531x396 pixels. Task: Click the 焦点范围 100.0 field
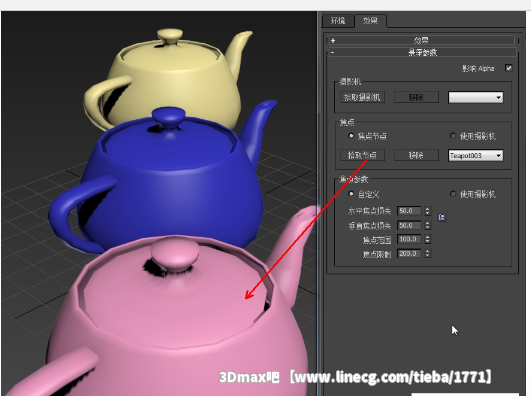[x=409, y=239]
